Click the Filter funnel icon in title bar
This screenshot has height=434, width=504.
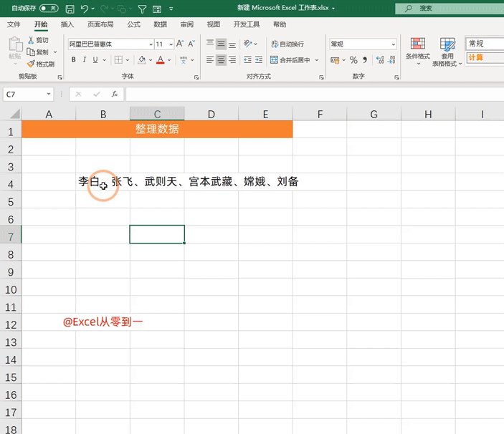pyautogui.click(x=142, y=9)
